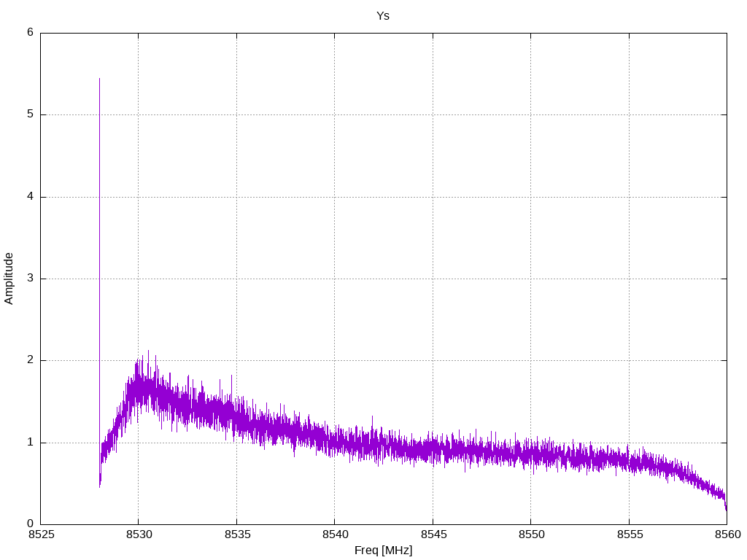Click the x-axis tick label 8530
The image size is (747, 560).
(x=139, y=534)
